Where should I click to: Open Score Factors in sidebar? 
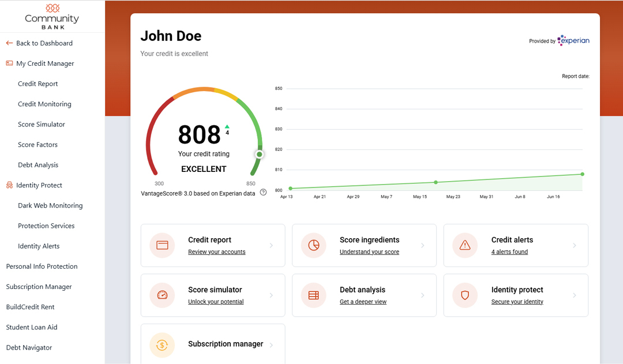[37, 145]
